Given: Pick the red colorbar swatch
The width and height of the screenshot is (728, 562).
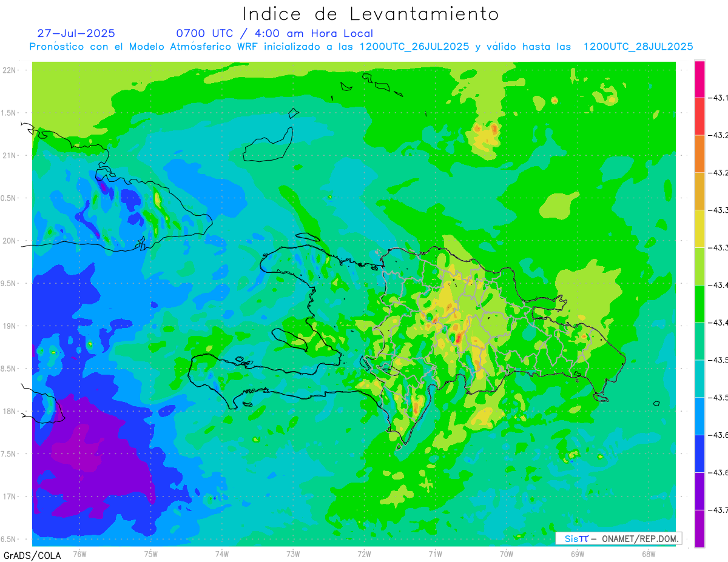Looking at the screenshot, I should (699, 116).
